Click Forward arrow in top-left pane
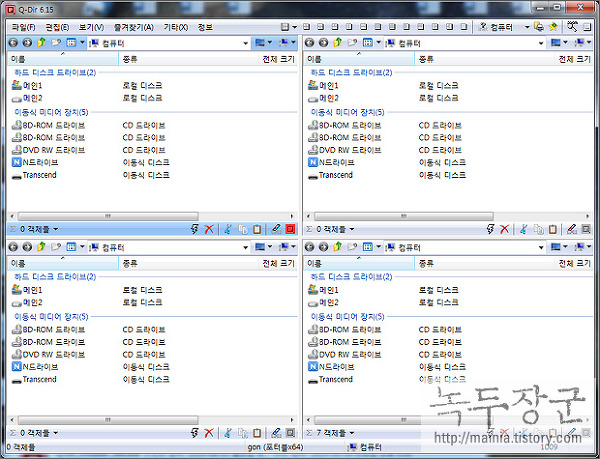 [x=27, y=42]
